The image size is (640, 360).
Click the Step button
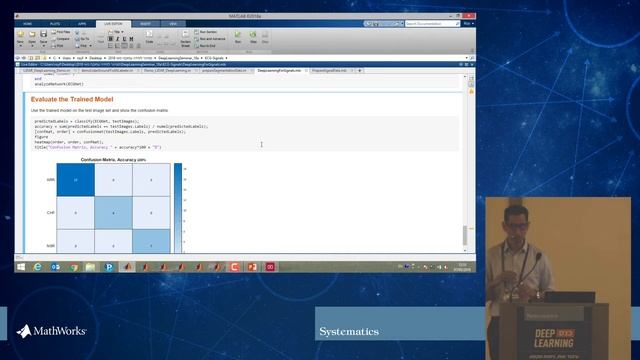[x=253, y=37]
